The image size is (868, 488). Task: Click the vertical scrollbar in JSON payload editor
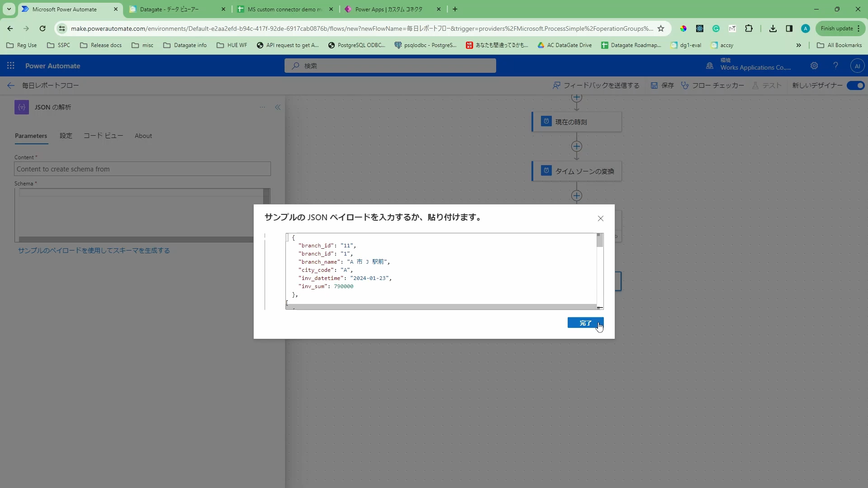600,241
